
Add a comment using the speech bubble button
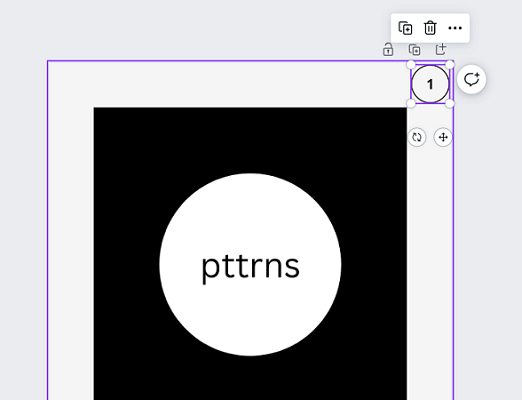point(471,80)
